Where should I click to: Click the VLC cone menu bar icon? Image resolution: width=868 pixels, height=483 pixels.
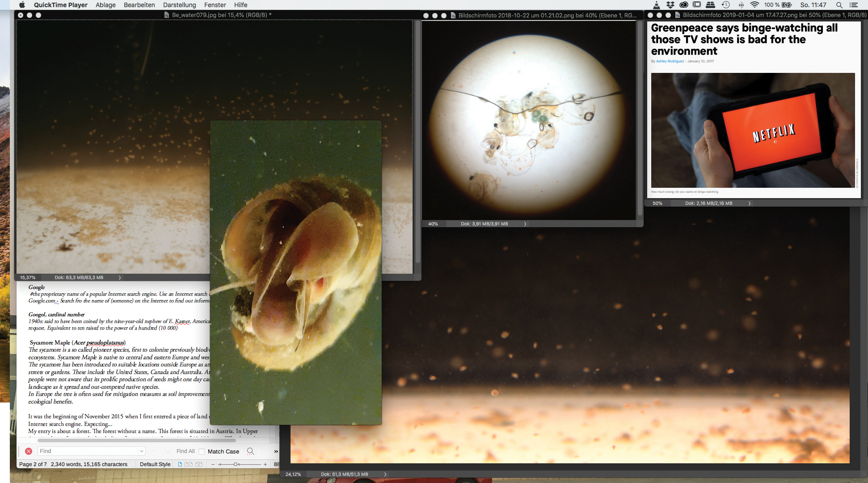[656, 5]
